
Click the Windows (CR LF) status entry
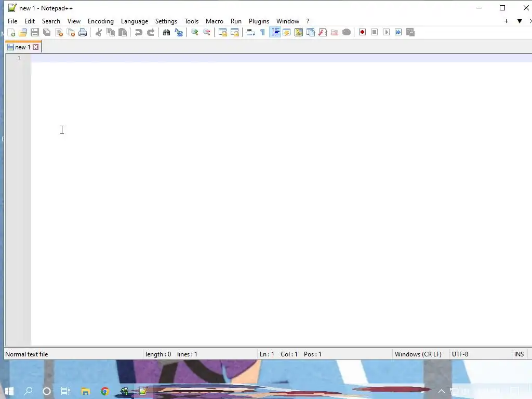[418, 354]
